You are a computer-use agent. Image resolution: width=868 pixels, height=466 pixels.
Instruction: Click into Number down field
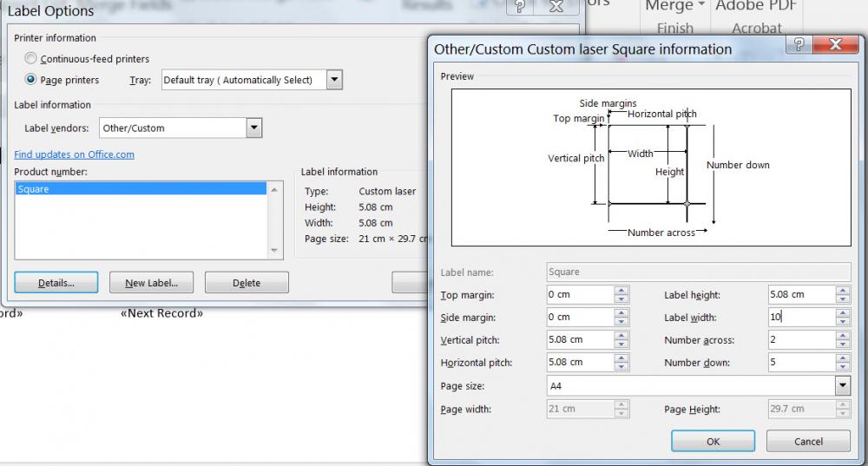[x=801, y=362]
